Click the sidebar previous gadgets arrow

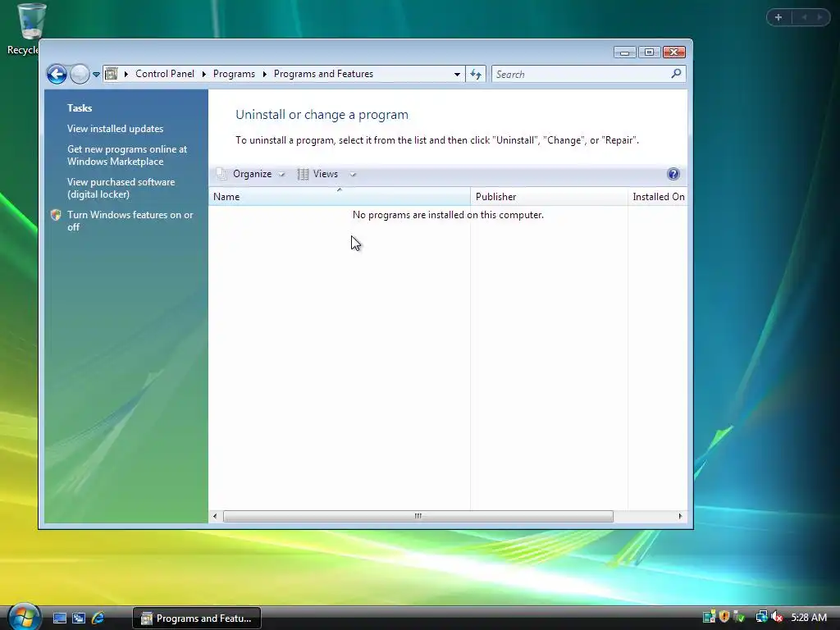[804, 17]
